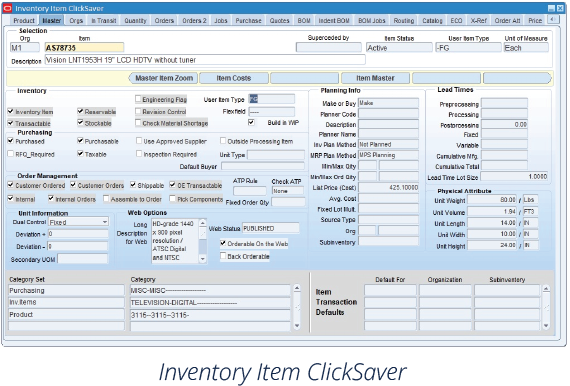Click the Item Costs button
The width and height of the screenshot is (570, 386).
click(234, 78)
